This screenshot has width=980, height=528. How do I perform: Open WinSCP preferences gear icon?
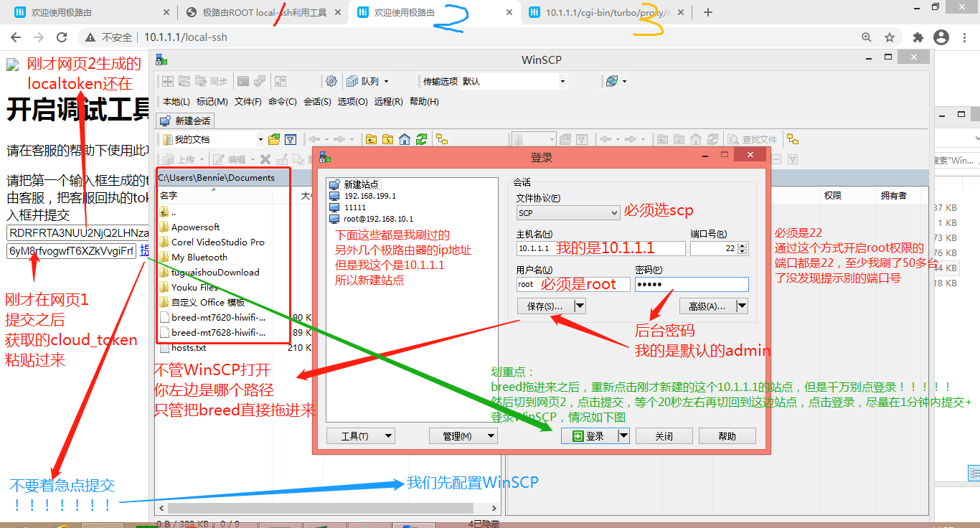(x=331, y=81)
